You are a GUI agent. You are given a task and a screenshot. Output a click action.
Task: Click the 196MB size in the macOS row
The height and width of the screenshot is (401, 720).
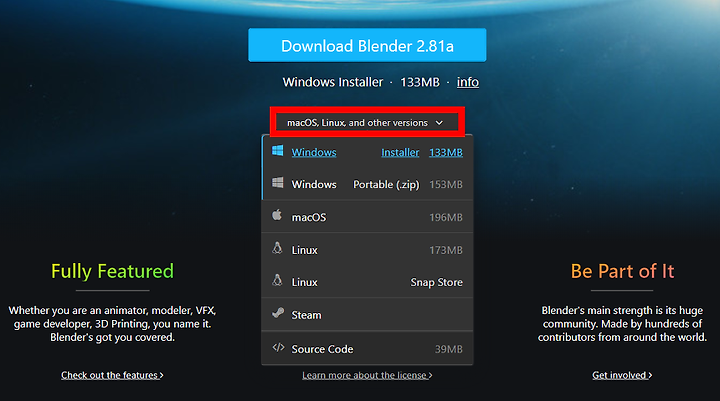click(x=446, y=217)
